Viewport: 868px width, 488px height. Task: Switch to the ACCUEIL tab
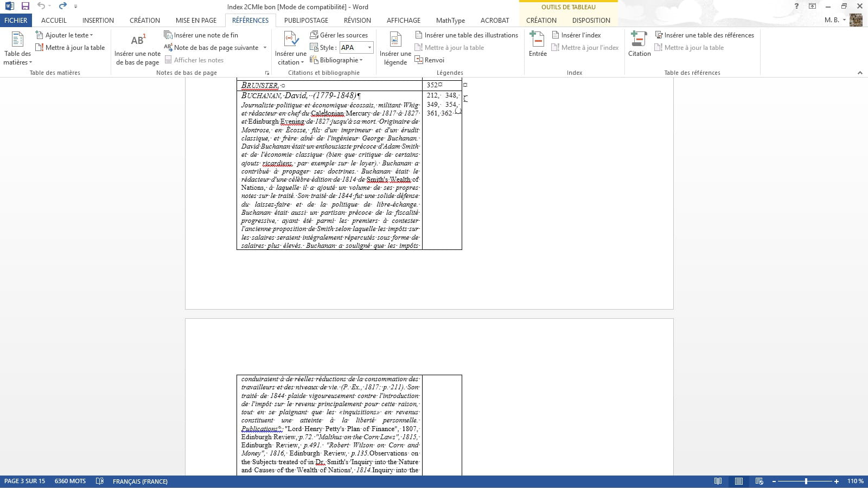54,20
